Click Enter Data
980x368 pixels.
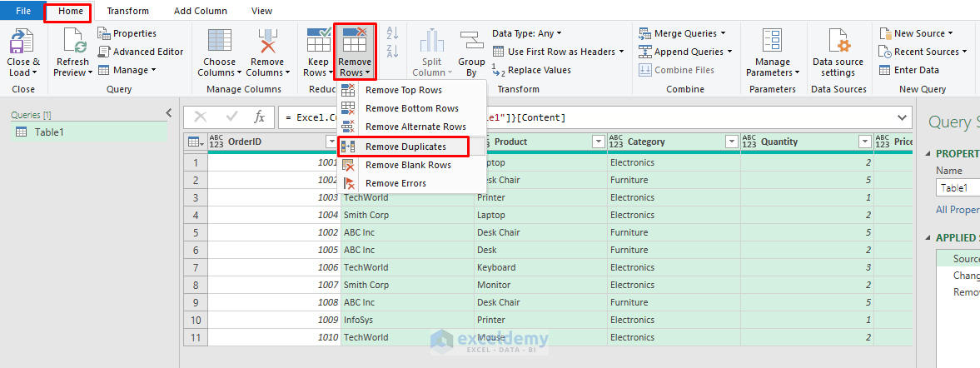click(908, 70)
